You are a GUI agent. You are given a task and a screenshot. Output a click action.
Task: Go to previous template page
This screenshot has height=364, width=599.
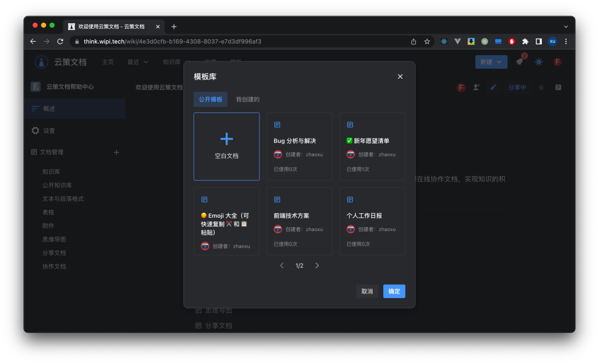click(x=282, y=265)
